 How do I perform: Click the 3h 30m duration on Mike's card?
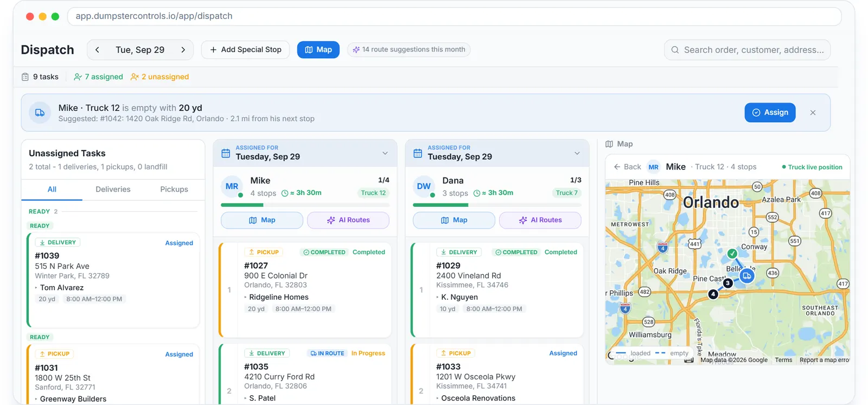pos(302,193)
